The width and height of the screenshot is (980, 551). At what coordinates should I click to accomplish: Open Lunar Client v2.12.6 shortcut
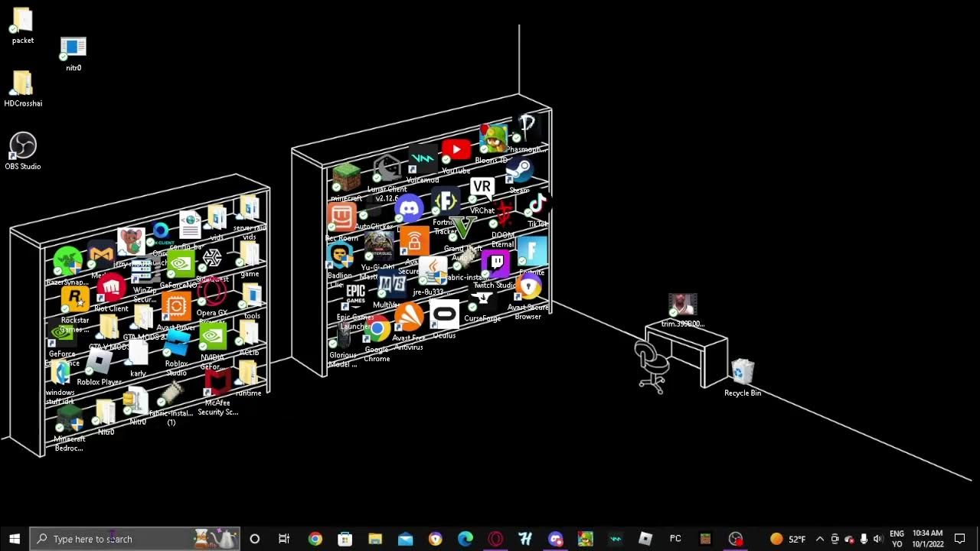[387, 178]
